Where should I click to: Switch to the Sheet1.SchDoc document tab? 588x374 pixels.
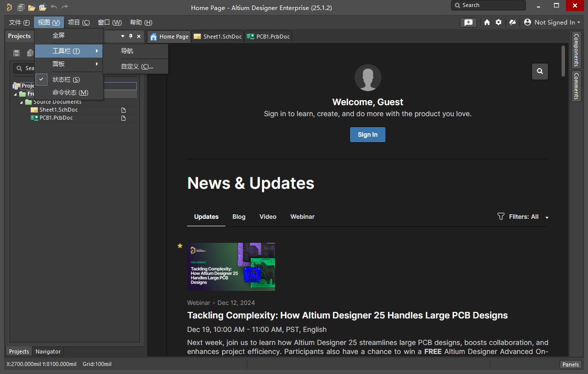click(217, 37)
